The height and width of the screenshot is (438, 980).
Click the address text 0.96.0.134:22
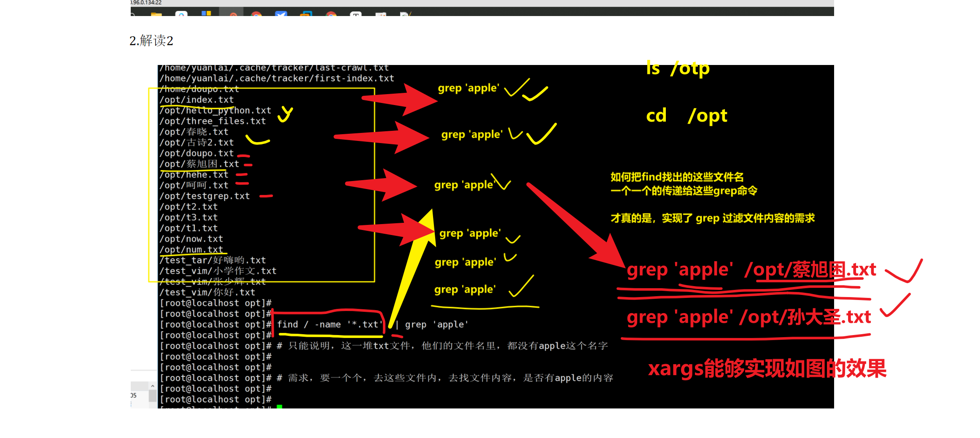tap(145, 3)
